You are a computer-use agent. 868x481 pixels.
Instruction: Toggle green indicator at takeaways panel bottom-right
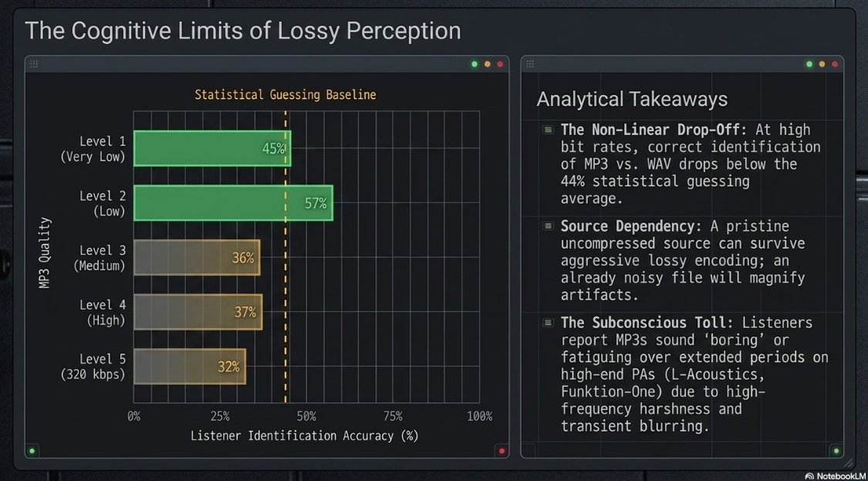pyautogui.click(x=836, y=451)
